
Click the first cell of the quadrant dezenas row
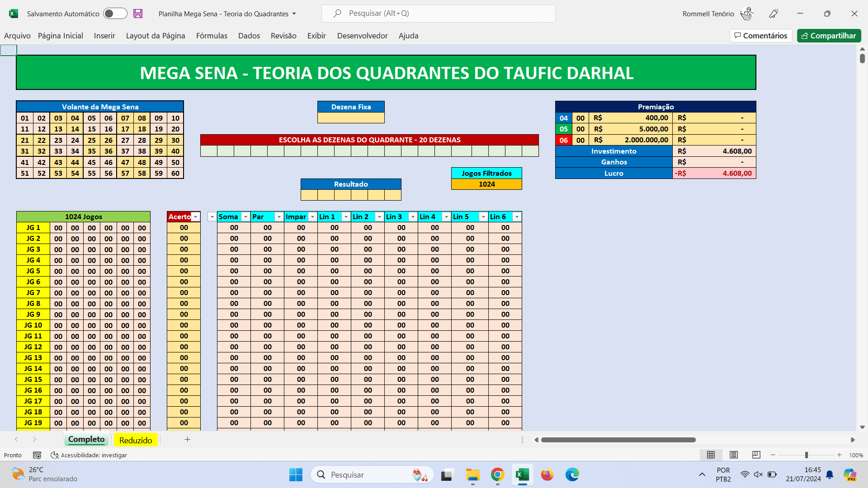pos(209,151)
